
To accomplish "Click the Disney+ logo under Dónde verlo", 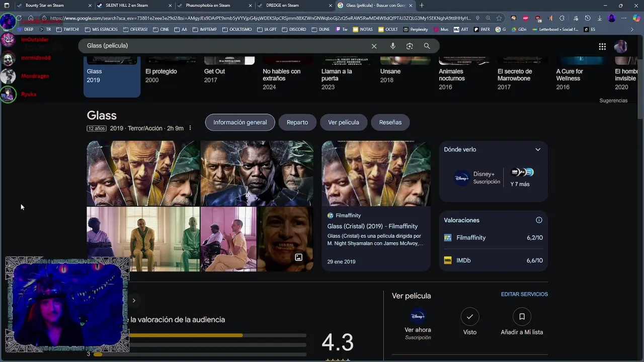I will point(461,177).
